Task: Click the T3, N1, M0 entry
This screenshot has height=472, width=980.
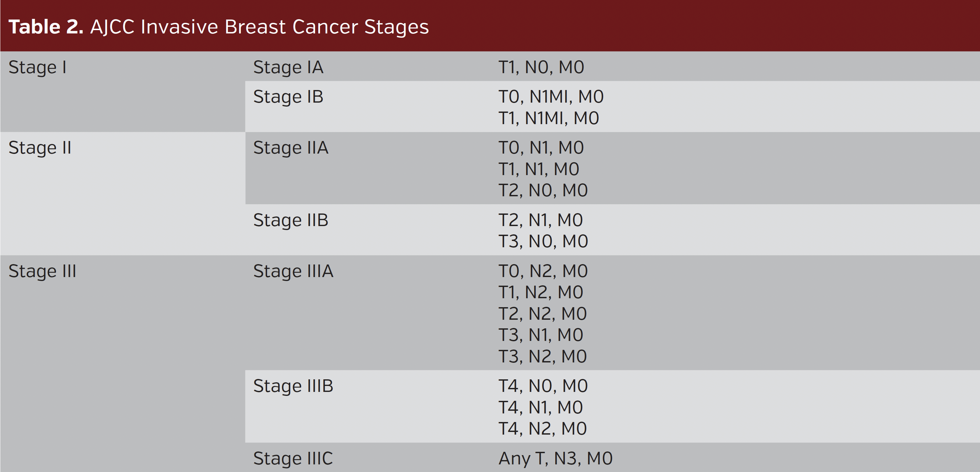Action: pyautogui.click(x=541, y=335)
